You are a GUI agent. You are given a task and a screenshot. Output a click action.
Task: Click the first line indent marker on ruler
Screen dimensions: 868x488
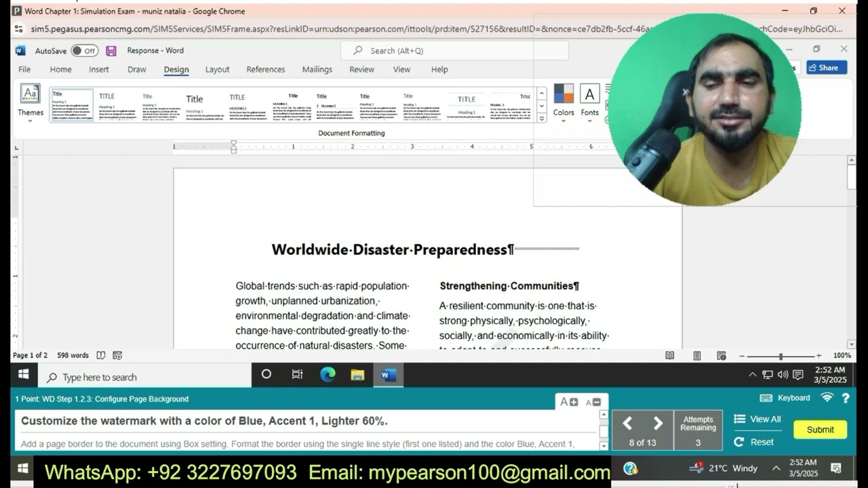pos(234,143)
